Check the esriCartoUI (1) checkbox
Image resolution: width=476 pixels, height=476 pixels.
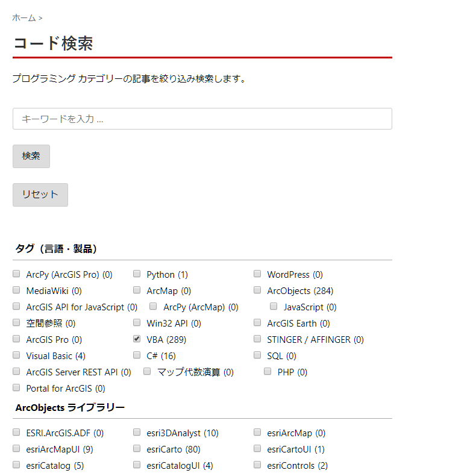257,448
